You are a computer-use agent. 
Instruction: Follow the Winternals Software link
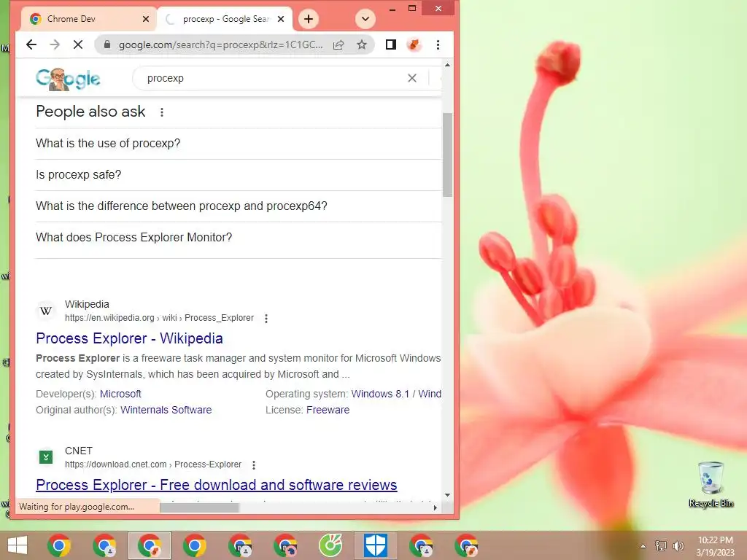point(166,410)
